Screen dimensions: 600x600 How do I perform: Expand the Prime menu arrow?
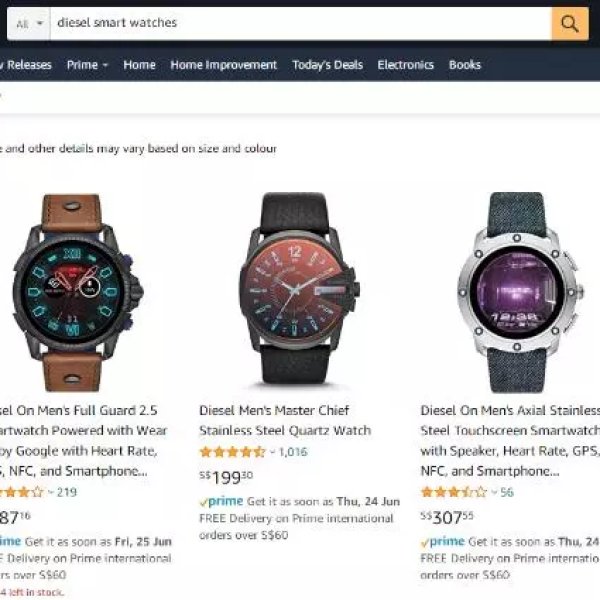tap(105, 65)
